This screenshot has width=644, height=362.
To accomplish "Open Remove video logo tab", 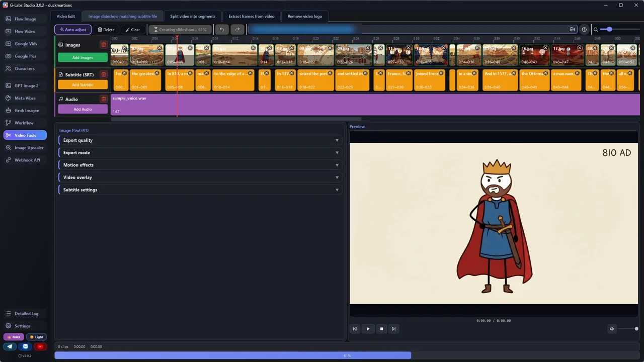I will click(305, 16).
